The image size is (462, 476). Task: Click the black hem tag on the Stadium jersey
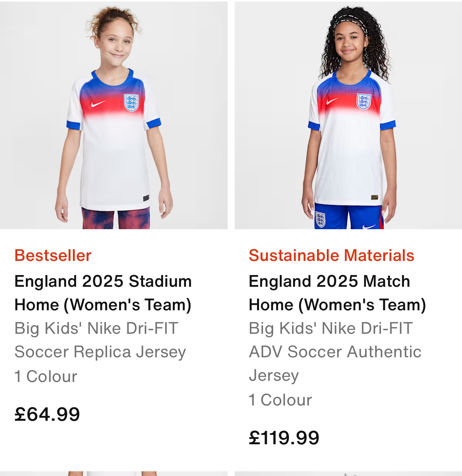pyautogui.click(x=146, y=198)
